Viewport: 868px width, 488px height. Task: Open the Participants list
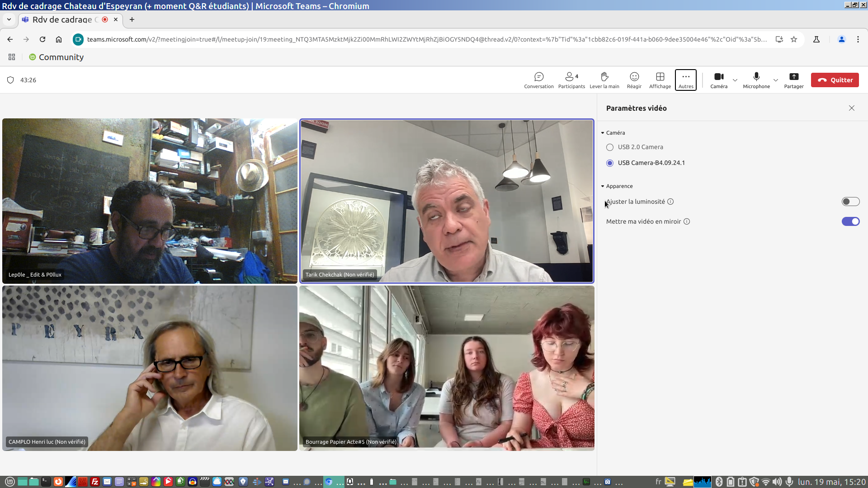click(571, 80)
